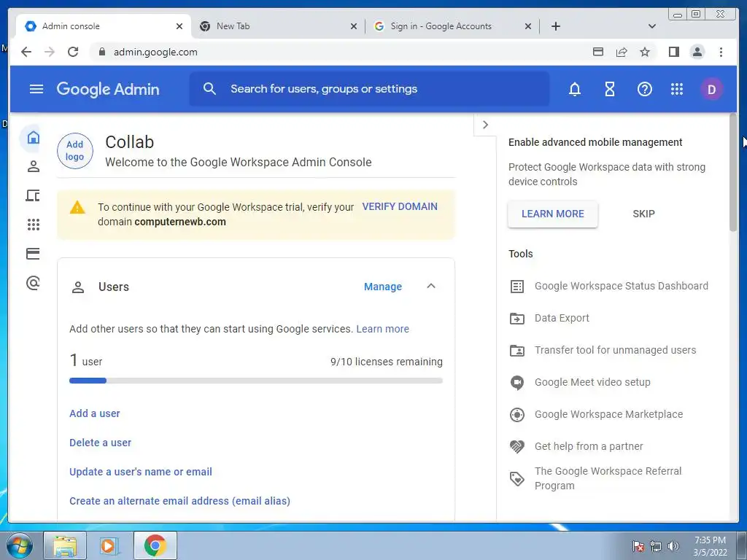The image size is (747, 560).
Task: Toggle the Chrome side panel icon
Action: 673,52
